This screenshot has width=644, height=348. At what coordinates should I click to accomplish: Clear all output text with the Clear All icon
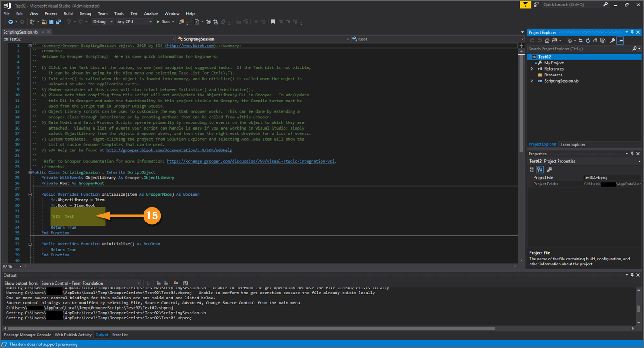click(176, 283)
